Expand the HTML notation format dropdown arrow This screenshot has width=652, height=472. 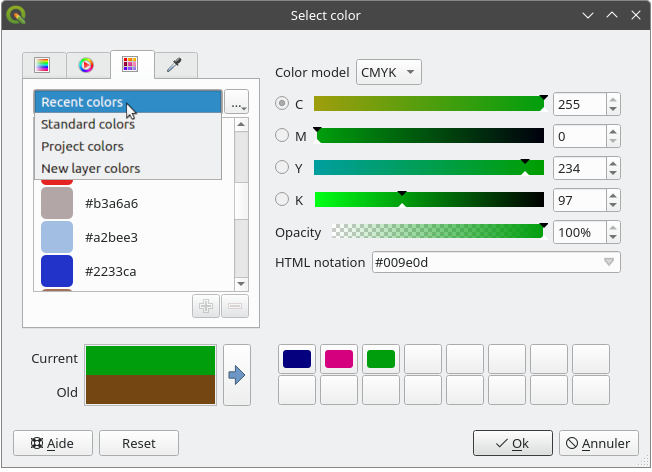[x=608, y=263]
